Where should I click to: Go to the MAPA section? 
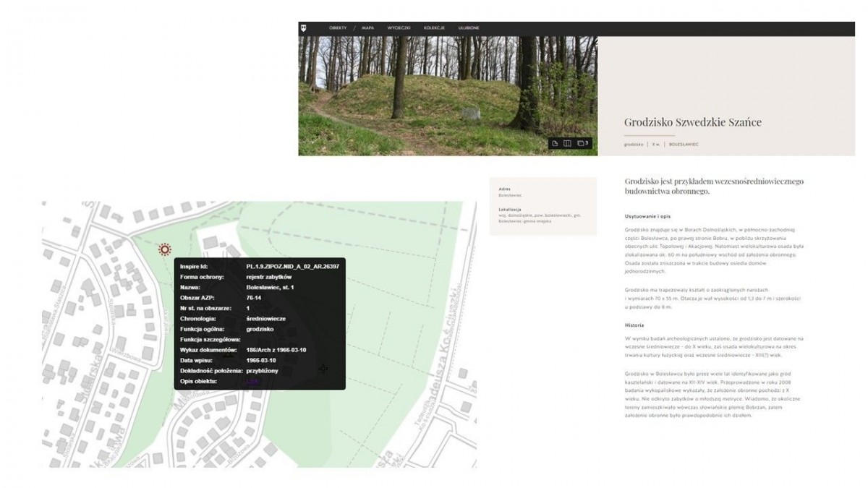pos(367,28)
